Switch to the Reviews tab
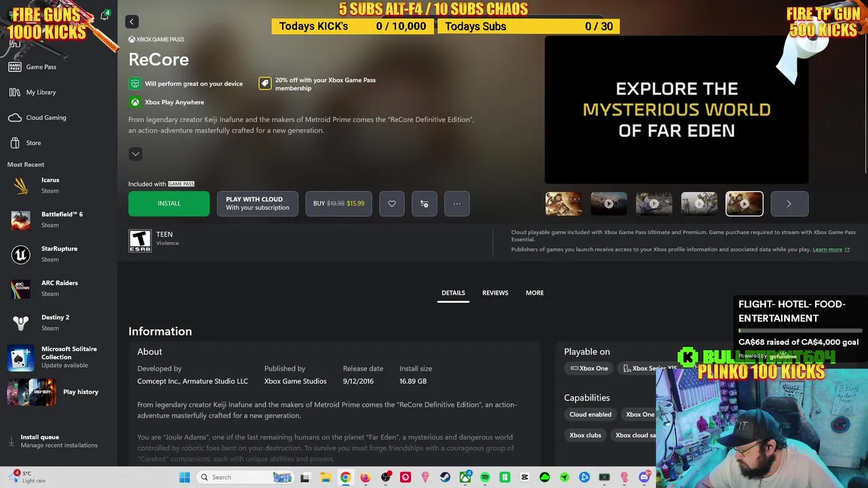The height and width of the screenshot is (488, 868). point(495,293)
